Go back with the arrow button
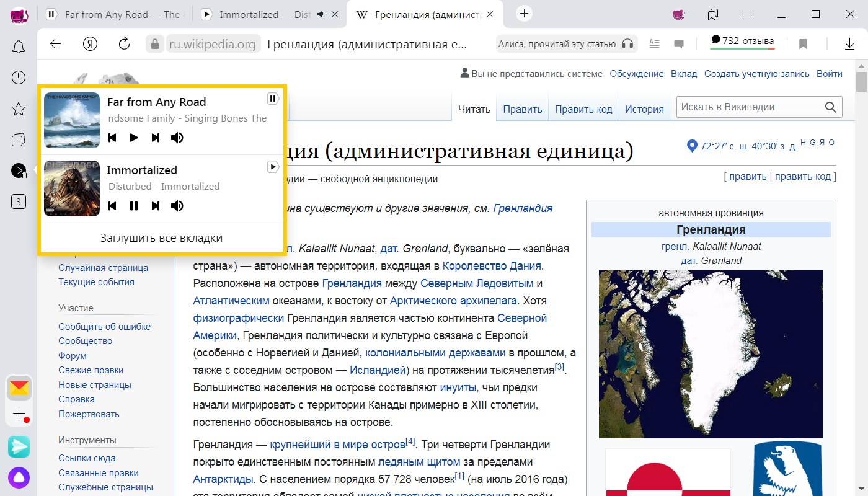This screenshot has height=496, width=868. point(56,44)
